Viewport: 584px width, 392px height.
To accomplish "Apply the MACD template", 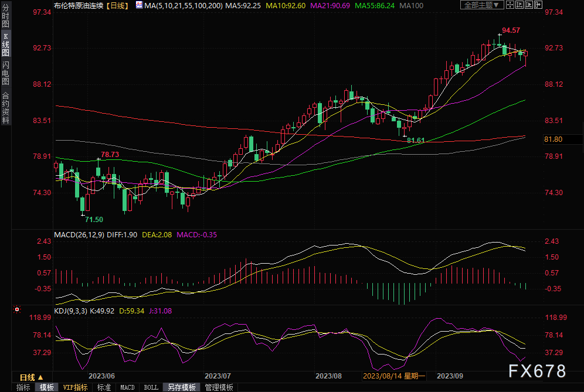I will click(x=127, y=387).
